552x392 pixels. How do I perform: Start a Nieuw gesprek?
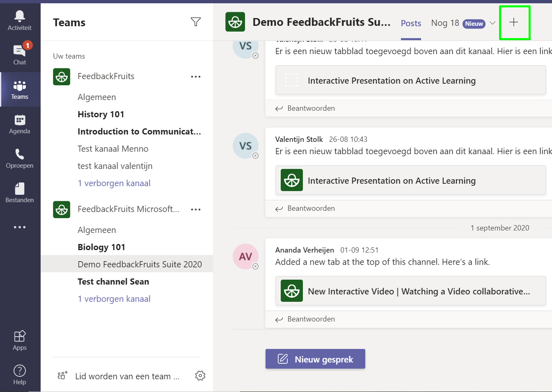point(315,359)
